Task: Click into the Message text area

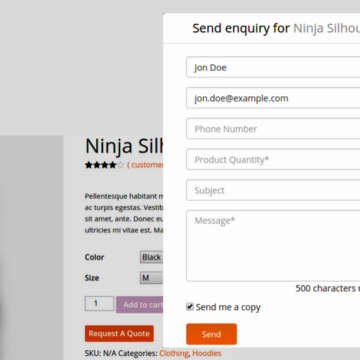Action: tap(273, 246)
